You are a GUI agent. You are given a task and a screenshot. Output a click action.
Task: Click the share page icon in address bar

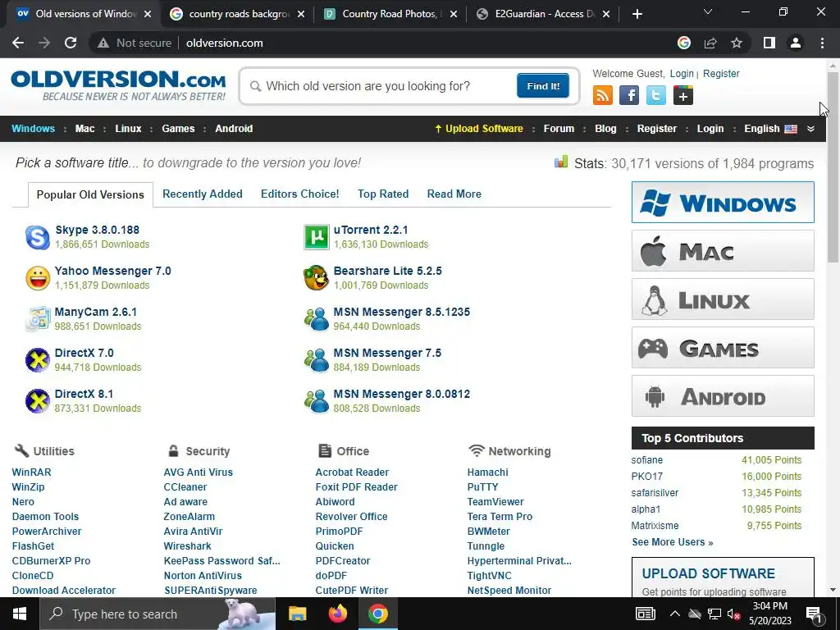tap(710, 43)
